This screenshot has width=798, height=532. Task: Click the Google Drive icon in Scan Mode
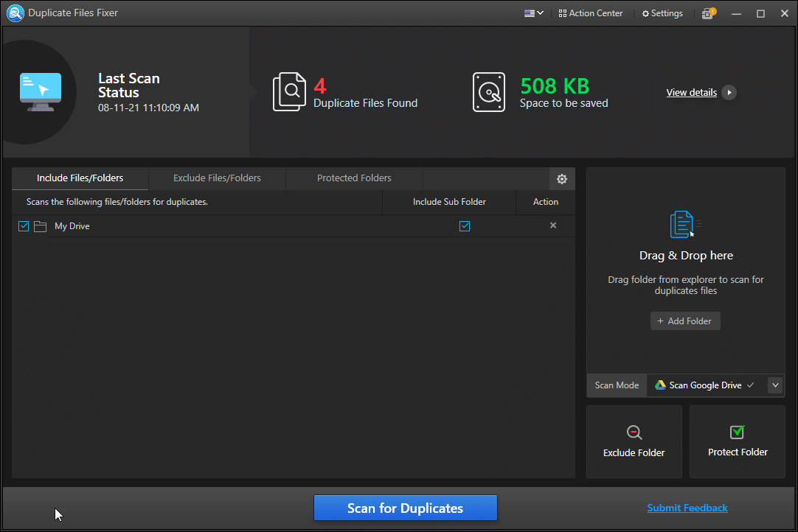661,385
